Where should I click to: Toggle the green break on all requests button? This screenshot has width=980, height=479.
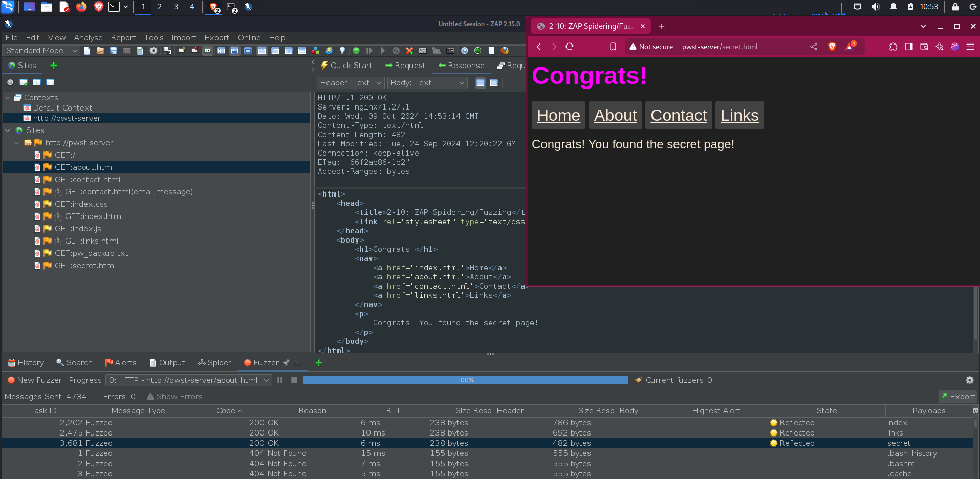(356, 51)
